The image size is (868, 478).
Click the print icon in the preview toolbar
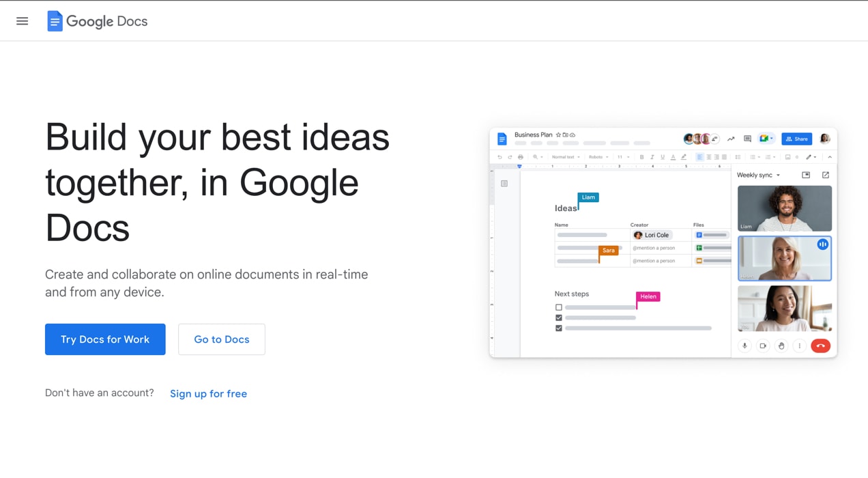coord(521,157)
